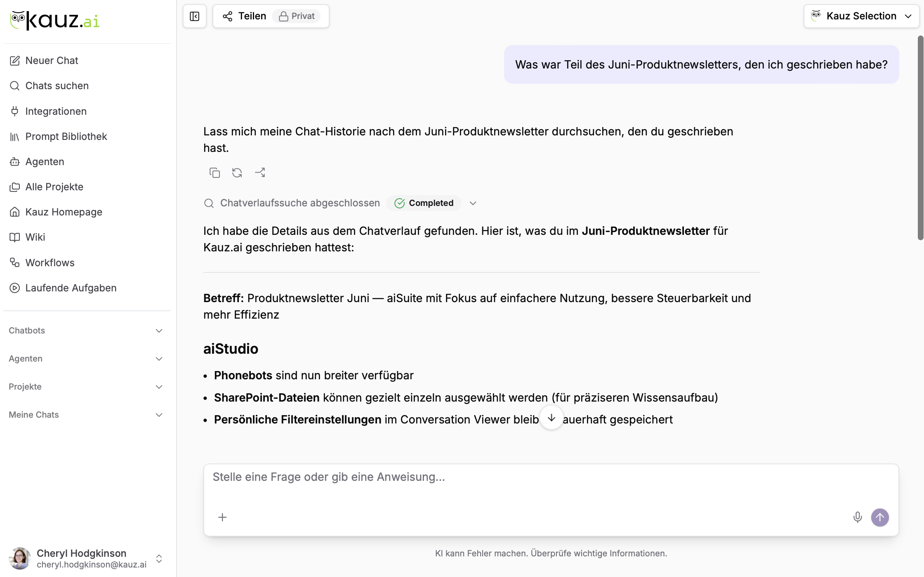This screenshot has width=924, height=577.
Task: Toggle the Privat visibility badge
Action: (x=297, y=16)
